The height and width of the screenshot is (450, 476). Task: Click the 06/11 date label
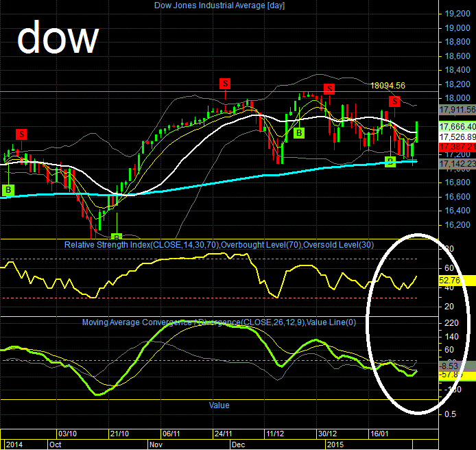tap(171, 434)
